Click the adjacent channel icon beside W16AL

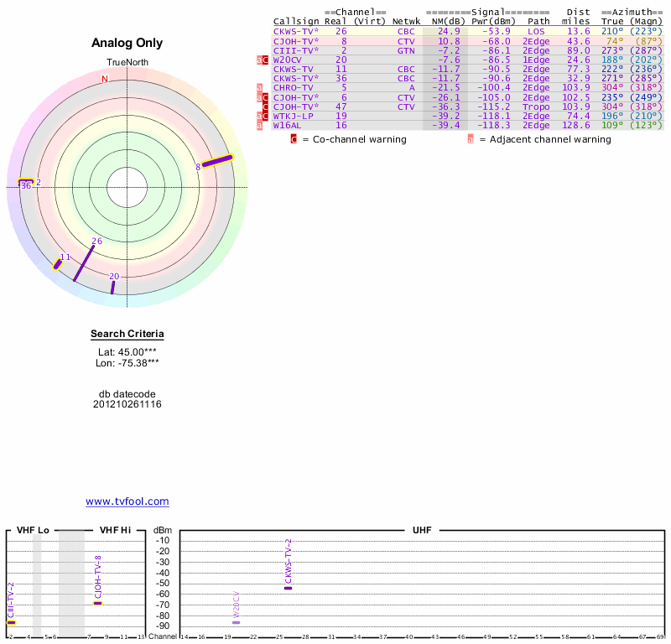(260, 125)
